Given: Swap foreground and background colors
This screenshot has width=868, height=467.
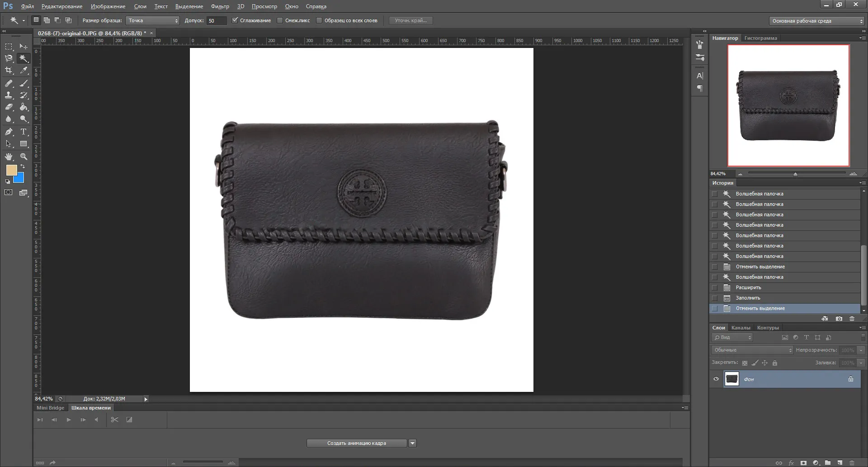Looking at the screenshot, I should tap(23, 167).
